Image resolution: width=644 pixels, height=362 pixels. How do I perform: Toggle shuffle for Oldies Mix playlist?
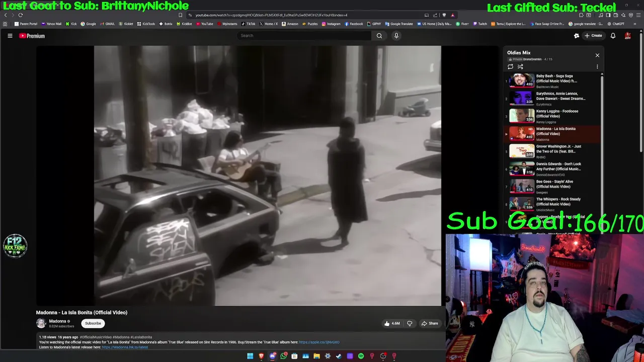tap(520, 66)
